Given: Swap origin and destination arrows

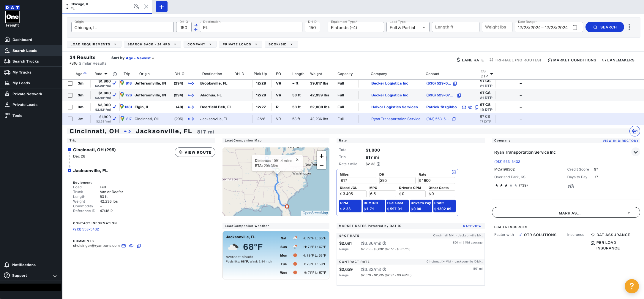Looking at the screenshot, I should click(196, 27).
